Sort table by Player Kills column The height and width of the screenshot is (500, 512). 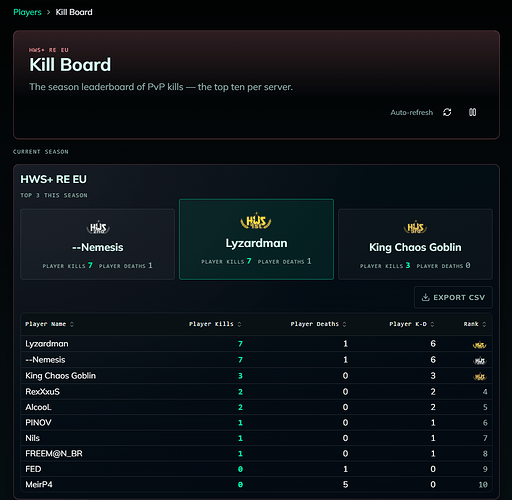[x=215, y=324]
